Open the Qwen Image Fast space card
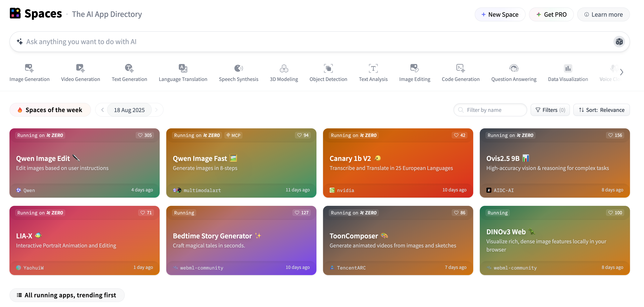 [241, 163]
